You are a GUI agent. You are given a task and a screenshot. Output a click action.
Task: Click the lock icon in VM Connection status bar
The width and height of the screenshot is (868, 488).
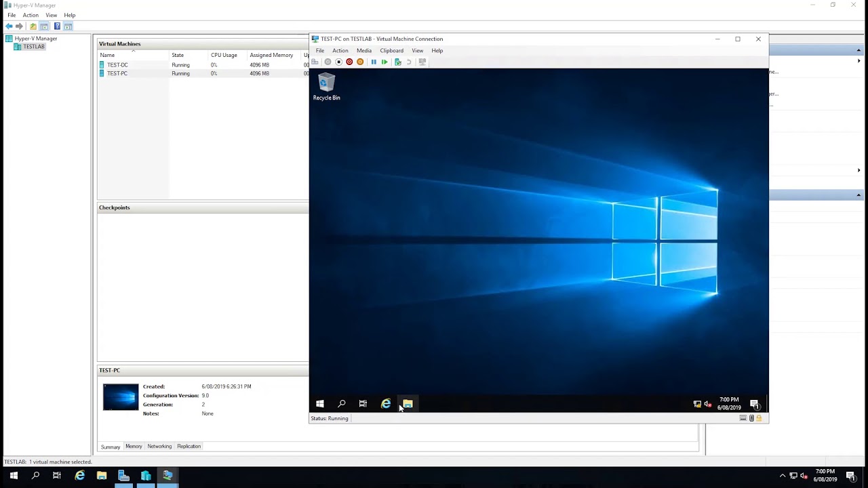pyautogui.click(x=759, y=418)
